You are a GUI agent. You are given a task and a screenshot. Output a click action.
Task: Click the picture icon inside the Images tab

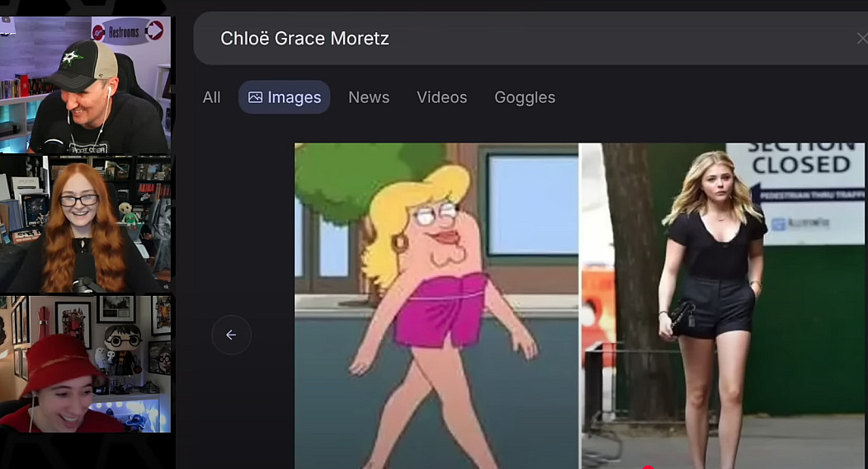click(255, 97)
